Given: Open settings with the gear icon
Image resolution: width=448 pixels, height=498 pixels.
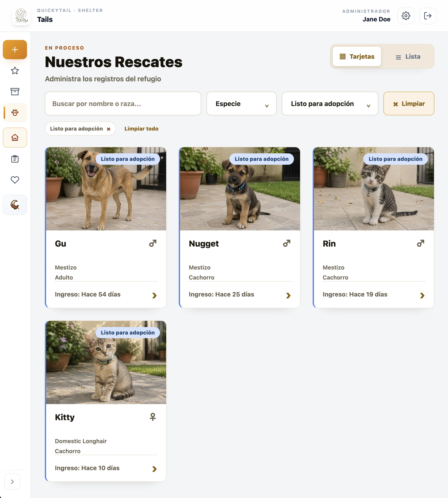Looking at the screenshot, I should (x=406, y=16).
